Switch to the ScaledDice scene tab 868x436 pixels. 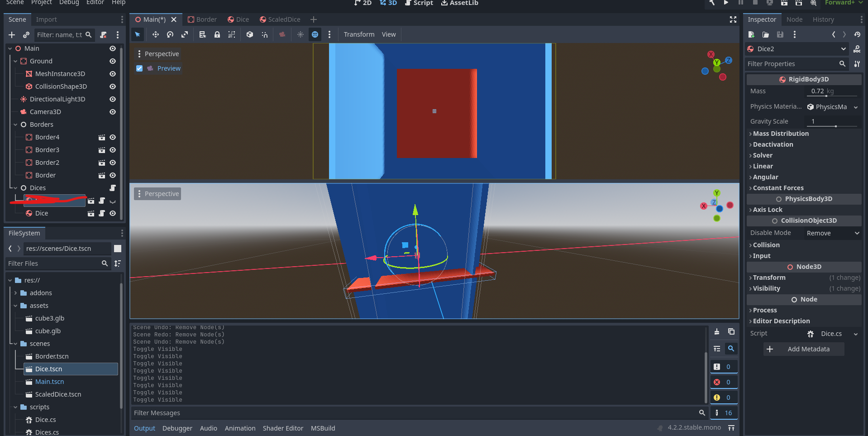pyautogui.click(x=280, y=19)
